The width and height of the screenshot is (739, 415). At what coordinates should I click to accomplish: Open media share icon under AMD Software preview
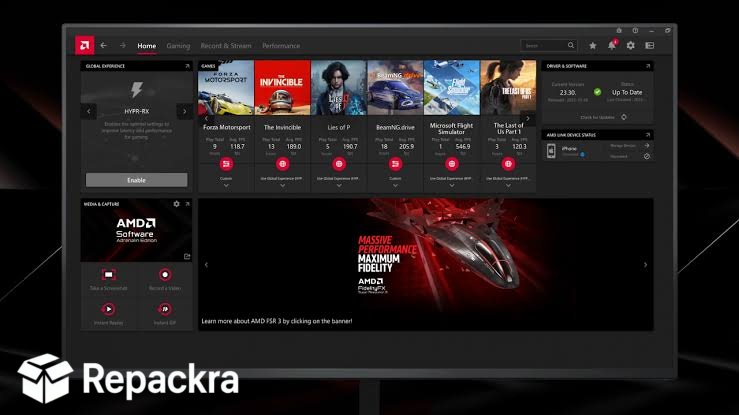click(187, 256)
